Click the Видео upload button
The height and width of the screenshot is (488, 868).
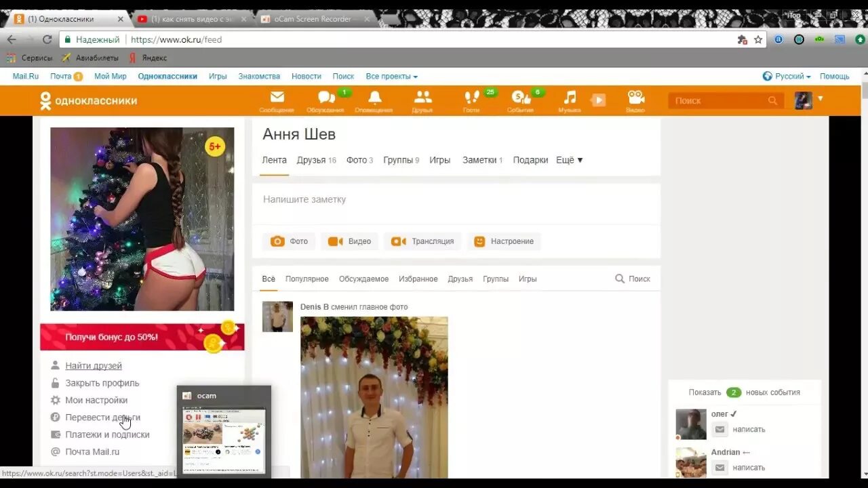click(349, 241)
